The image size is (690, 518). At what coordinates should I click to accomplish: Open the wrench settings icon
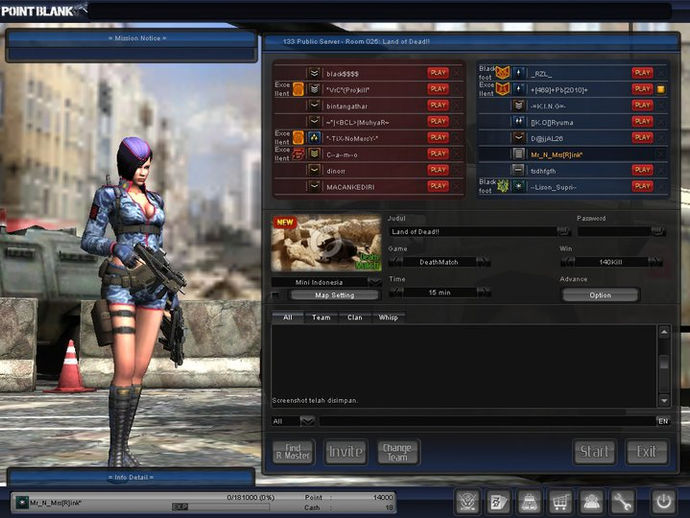click(622, 501)
